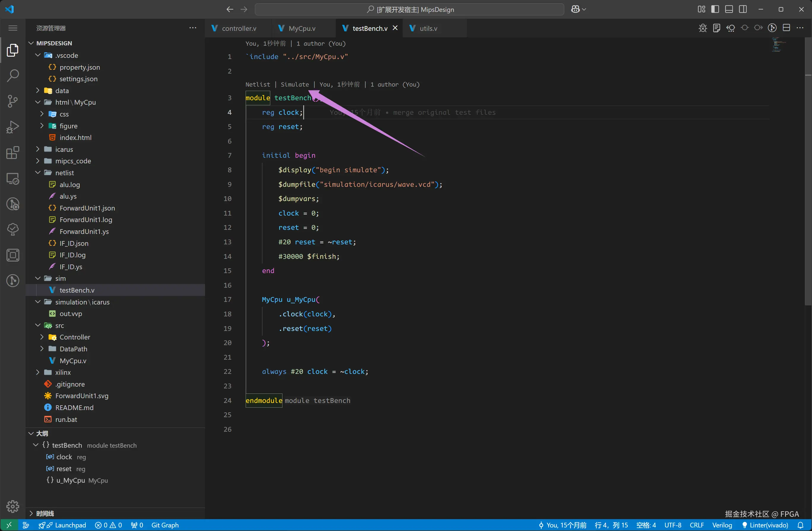Viewport: 812px width, 531px height.
Task: Open Remote Explorer activity icon
Action: 13,178
